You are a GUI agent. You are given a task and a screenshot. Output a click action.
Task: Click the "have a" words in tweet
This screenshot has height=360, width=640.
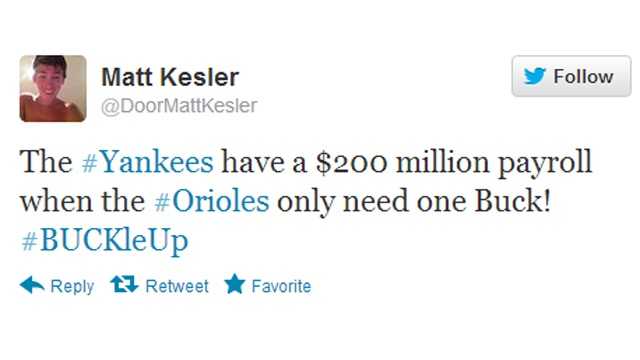pyautogui.click(x=264, y=162)
